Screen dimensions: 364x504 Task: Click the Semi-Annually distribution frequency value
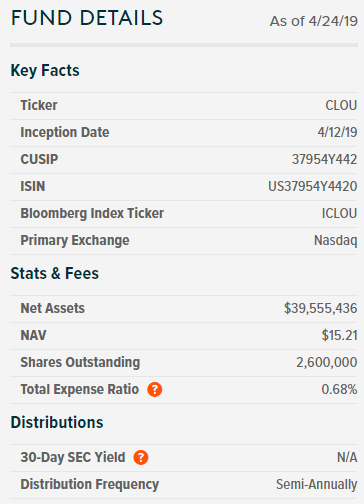pyautogui.click(x=316, y=484)
